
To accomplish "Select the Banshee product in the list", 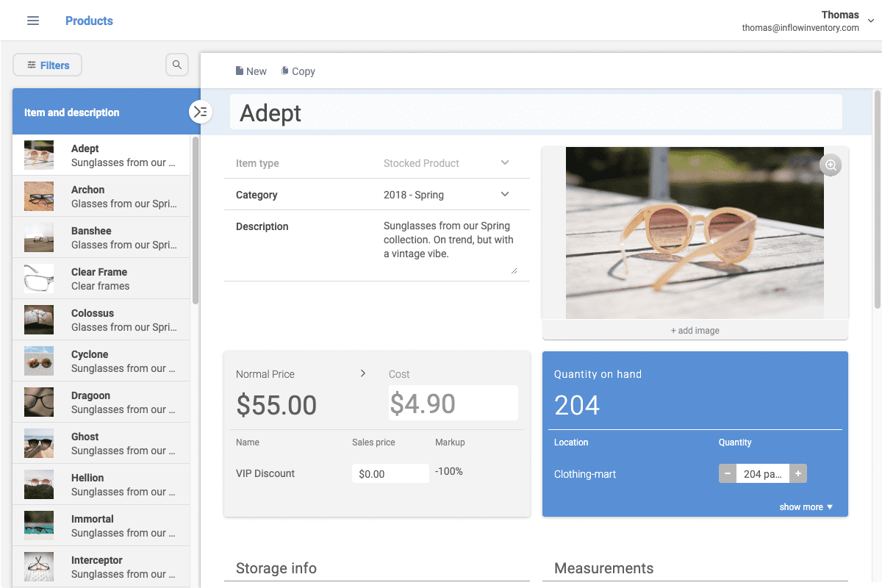I will pos(110,237).
